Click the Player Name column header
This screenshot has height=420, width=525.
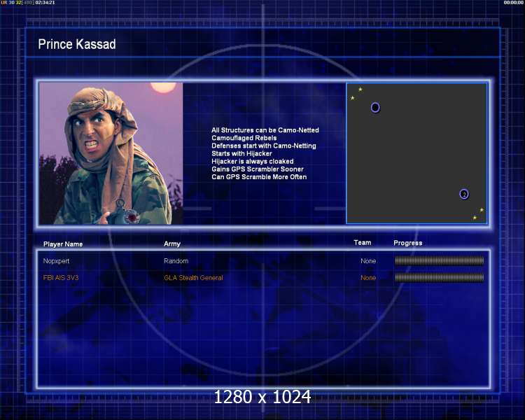point(63,244)
